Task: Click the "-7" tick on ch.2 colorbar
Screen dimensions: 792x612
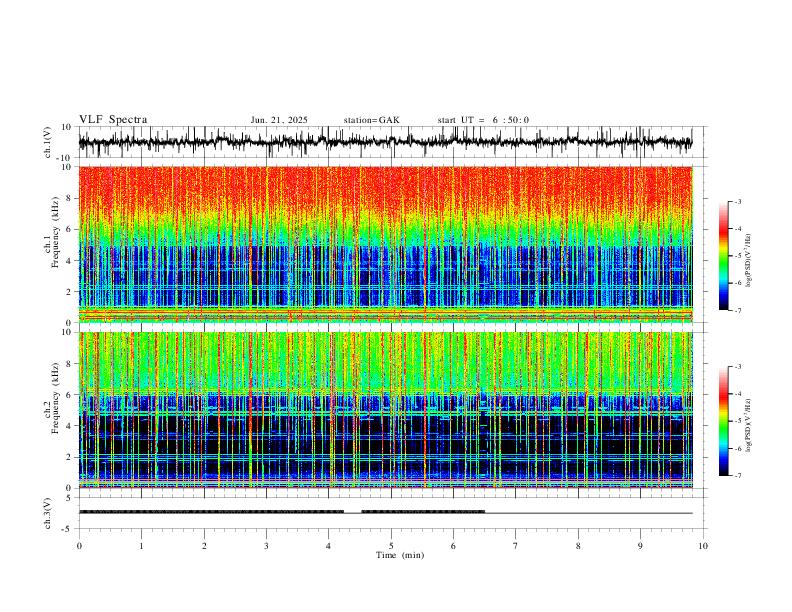Action: [738, 476]
